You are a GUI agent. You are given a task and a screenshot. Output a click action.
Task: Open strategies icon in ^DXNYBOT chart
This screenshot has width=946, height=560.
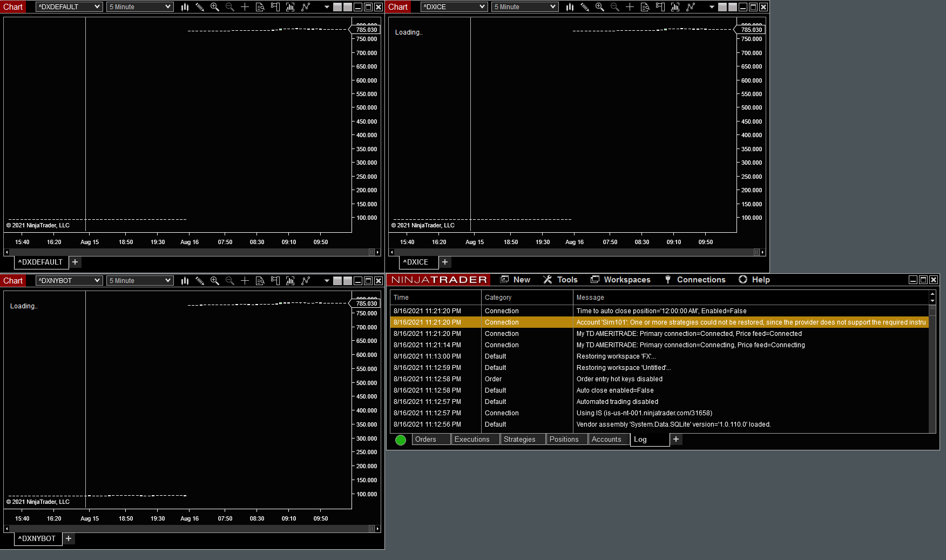(x=306, y=281)
